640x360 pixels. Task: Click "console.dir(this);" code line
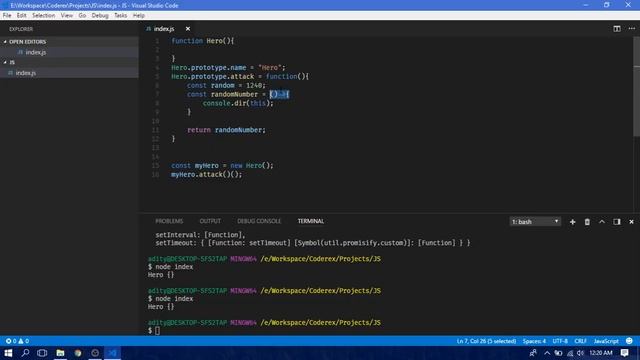(238, 103)
